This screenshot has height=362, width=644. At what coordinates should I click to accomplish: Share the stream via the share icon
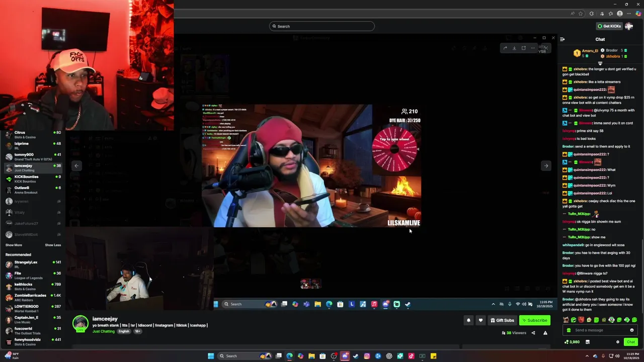pyautogui.click(x=533, y=333)
